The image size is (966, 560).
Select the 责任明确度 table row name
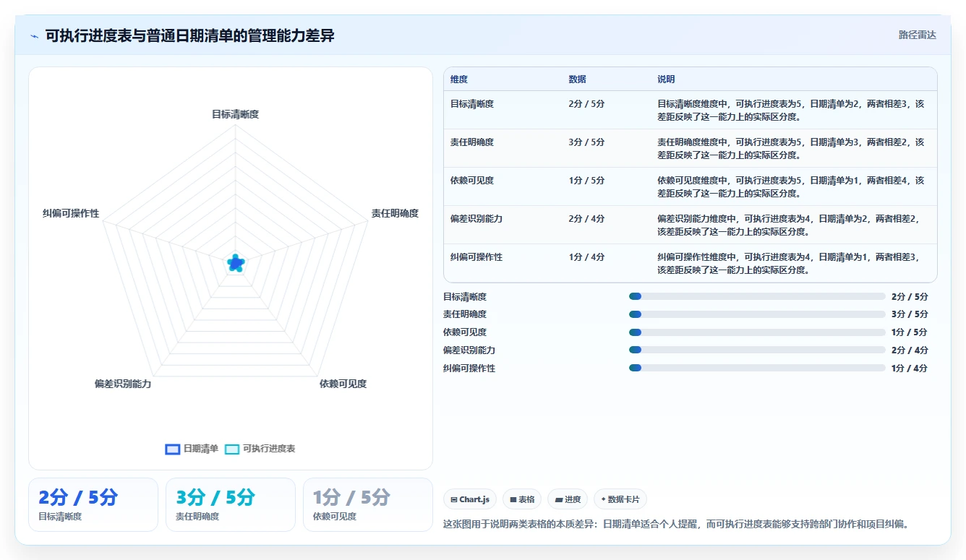click(472, 142)
